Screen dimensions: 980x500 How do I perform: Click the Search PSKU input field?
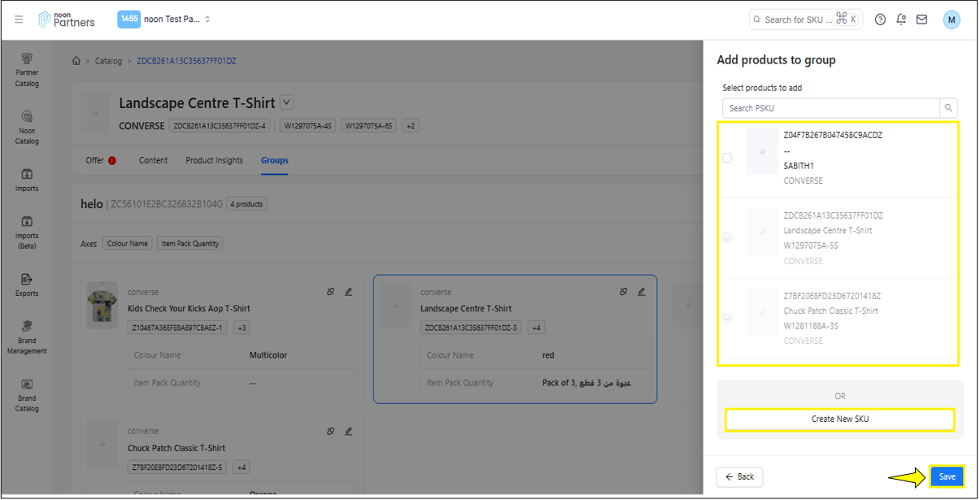click(x=830, y=108)
